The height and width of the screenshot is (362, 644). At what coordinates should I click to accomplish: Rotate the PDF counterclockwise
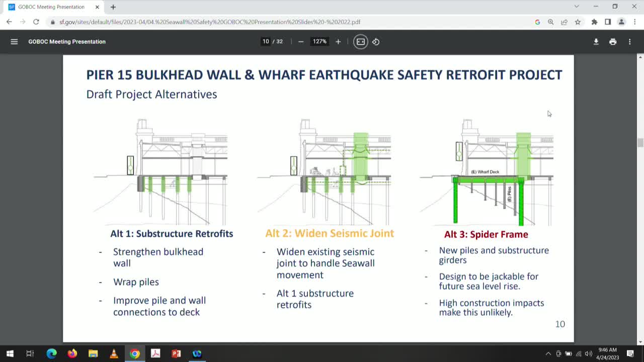(375, 42)
